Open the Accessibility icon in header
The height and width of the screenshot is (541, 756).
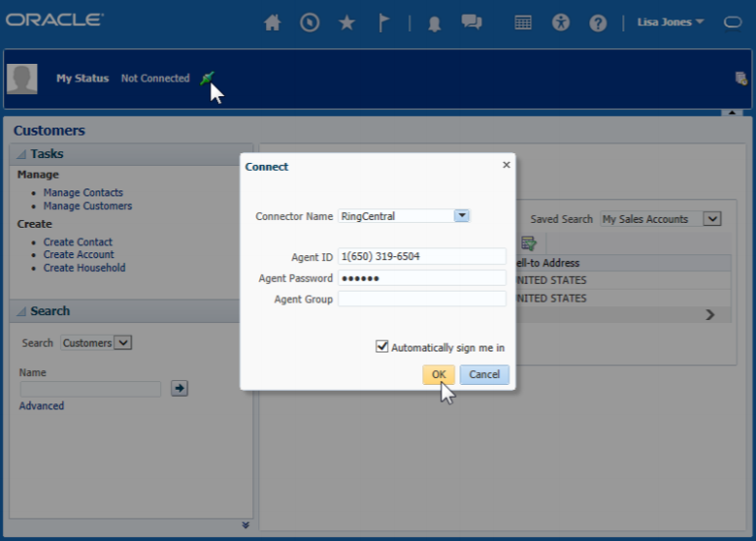pos(561,23)
